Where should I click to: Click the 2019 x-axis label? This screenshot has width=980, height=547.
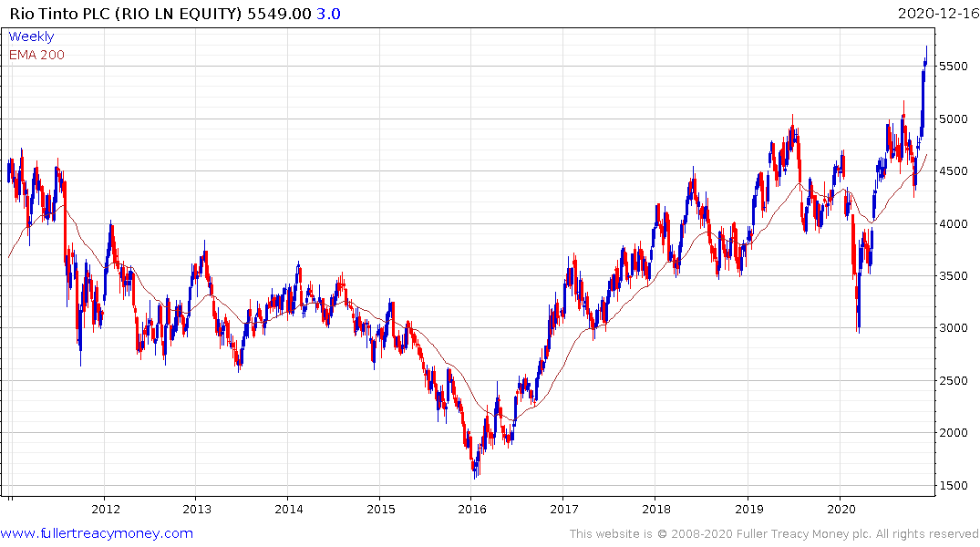748,509
